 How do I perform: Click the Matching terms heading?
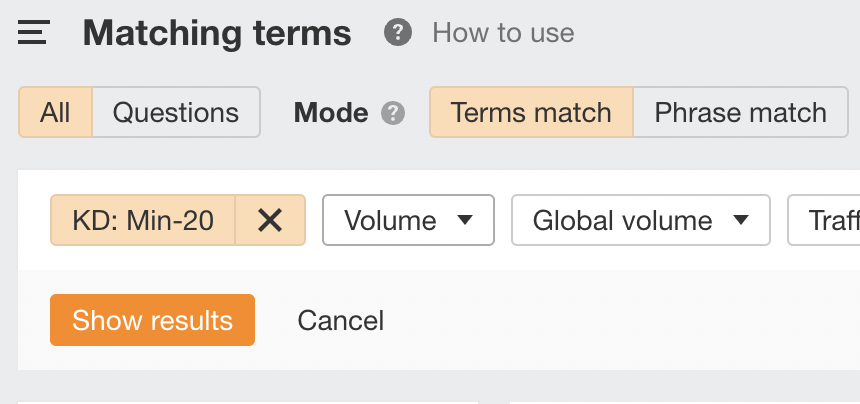pyautogui.click(x=217, y=33)
